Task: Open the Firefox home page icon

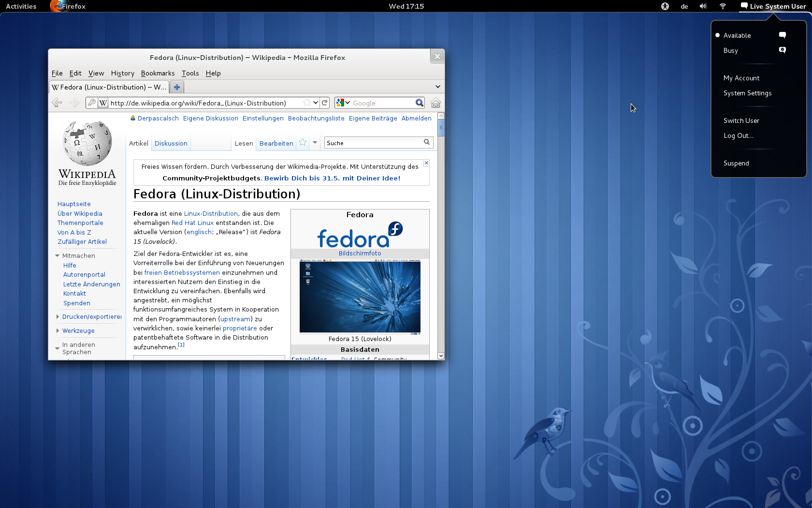Action: [435, 103]
